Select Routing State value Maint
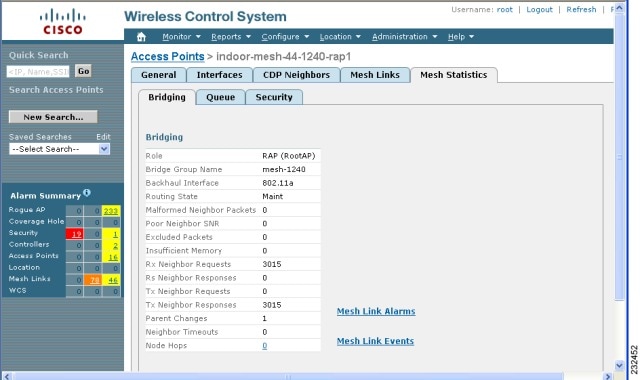The width and height of the screenshot is (640, 380). (x=272, y=196)
